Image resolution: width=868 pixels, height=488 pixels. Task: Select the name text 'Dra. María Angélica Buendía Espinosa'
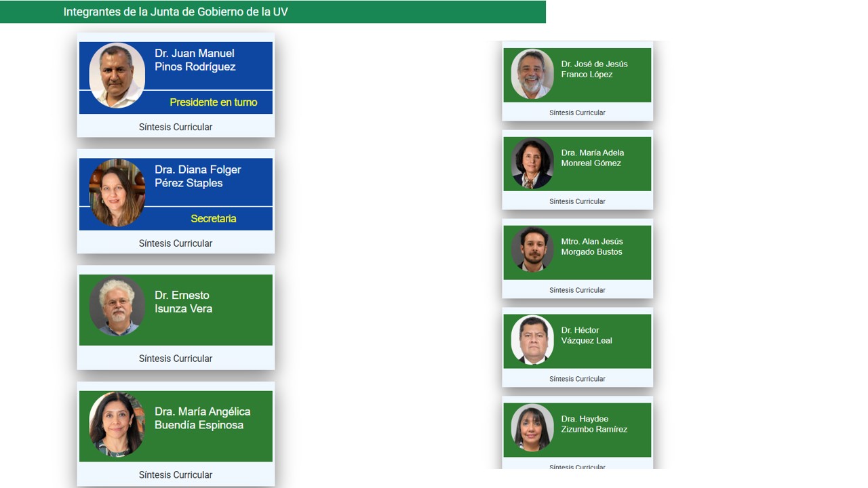(x=202, y=418)
